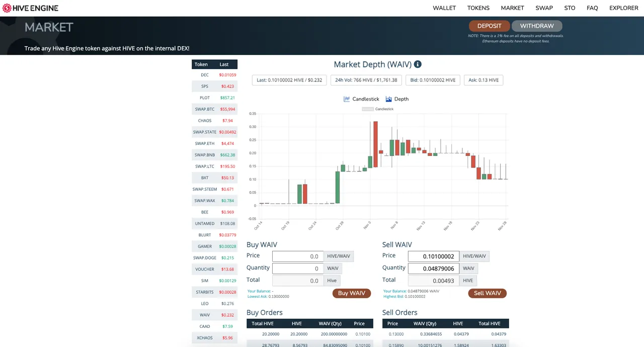Click the DEPOSIT button
This screenshot has height=347, width=644.
click(x=490, y=26)
